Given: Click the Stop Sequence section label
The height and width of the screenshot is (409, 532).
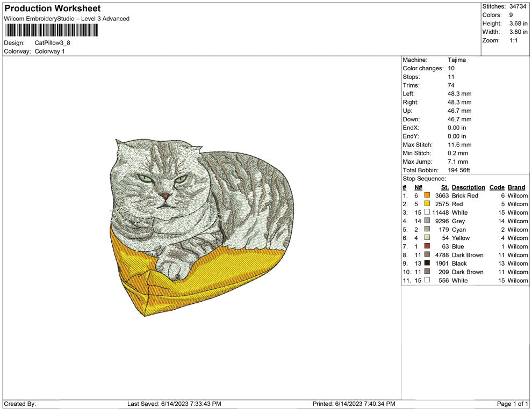Looking at the screenshot, I should [x=424, y=179].
